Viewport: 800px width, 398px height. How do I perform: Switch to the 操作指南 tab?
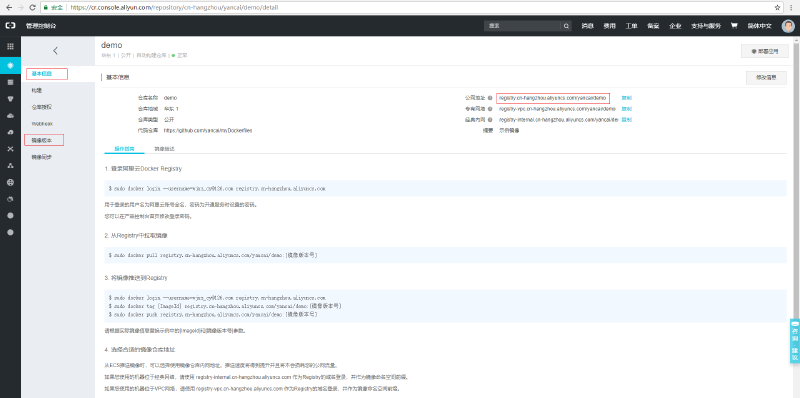click(x=124, y=148)
